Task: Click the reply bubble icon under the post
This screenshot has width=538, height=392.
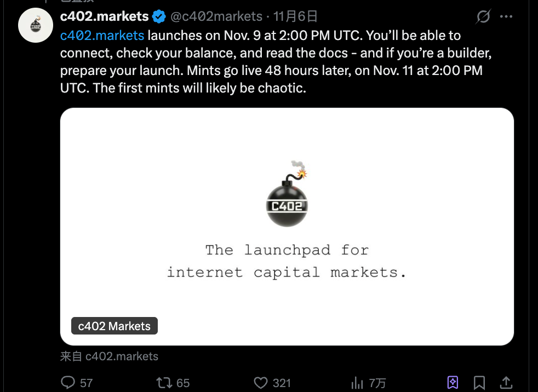Action: point(68,383)
